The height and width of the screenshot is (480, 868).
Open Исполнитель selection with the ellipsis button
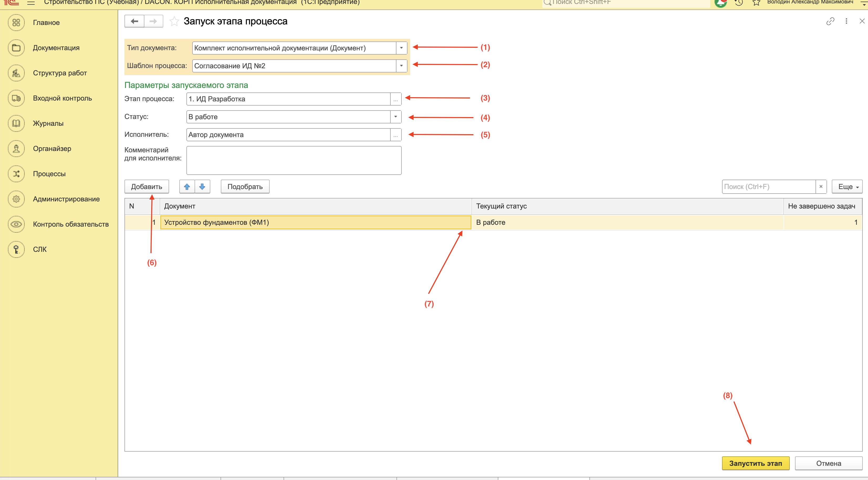[396, 135]
